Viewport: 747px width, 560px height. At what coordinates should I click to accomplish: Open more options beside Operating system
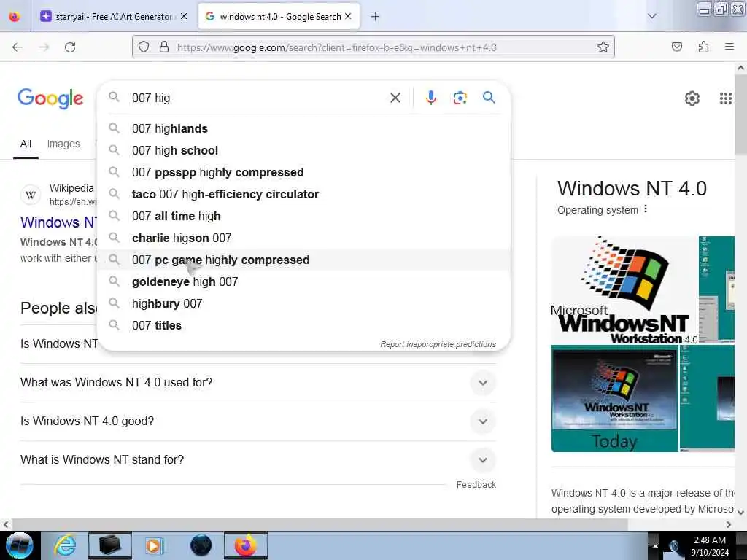pyautogui.click(x=646, y=209)
